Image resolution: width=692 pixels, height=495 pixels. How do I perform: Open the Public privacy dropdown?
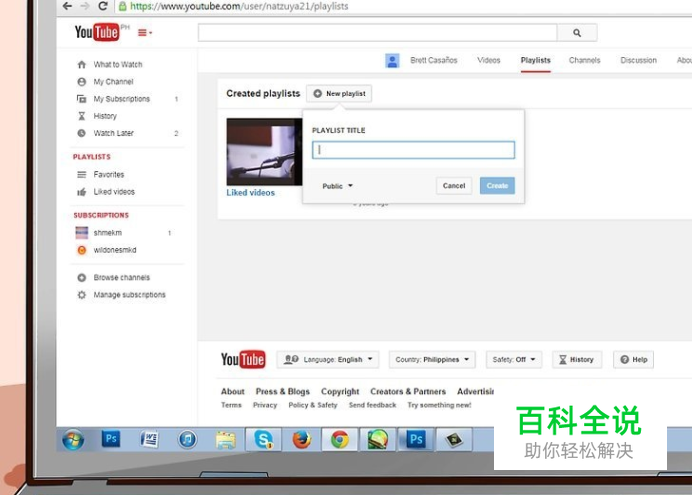click(338, 186)
